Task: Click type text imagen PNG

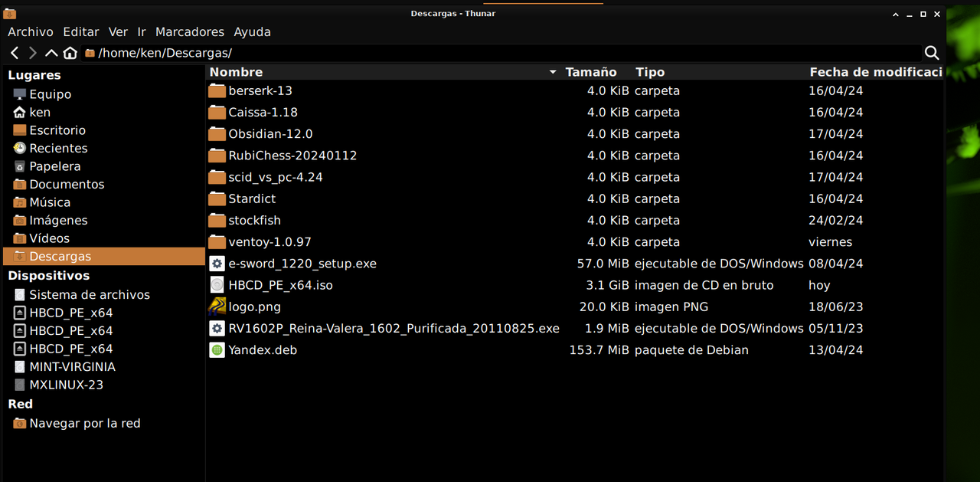Action: pos(671,307)
